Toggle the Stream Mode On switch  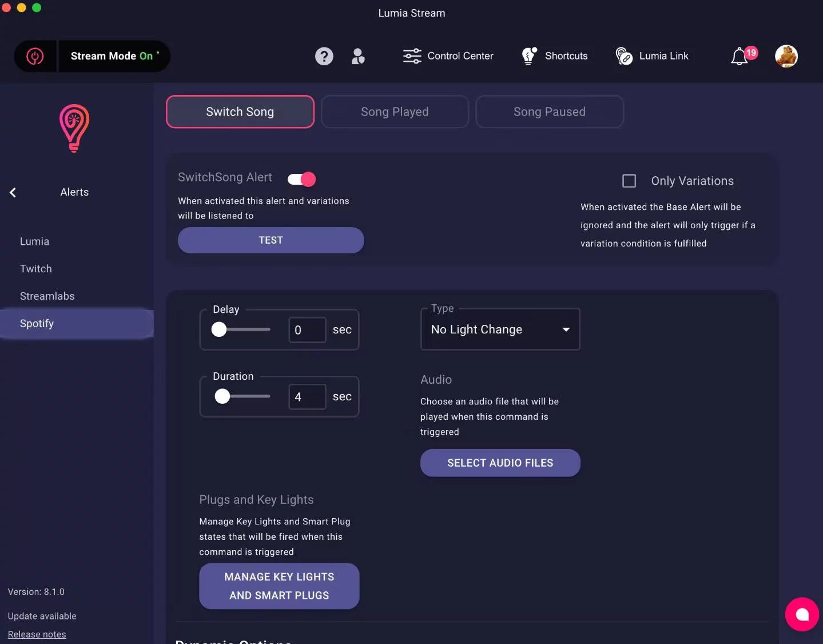[x=113, y=56]
